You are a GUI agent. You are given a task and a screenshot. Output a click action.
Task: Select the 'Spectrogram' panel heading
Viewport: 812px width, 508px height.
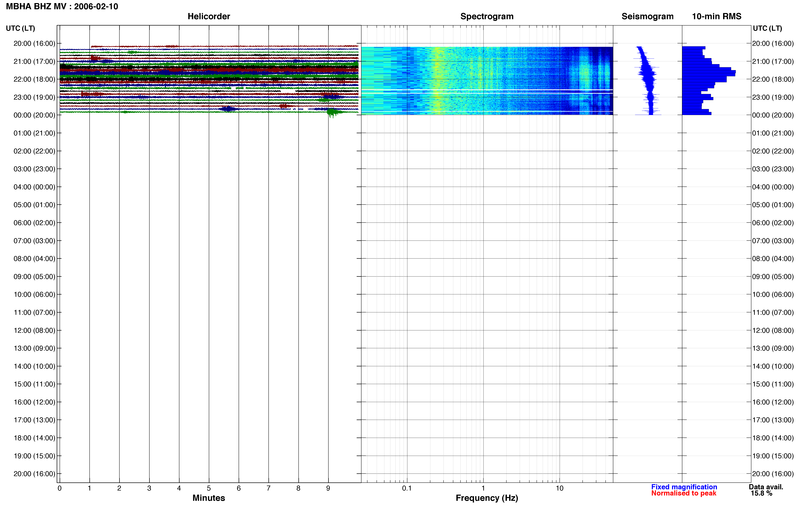click(487, 16)
